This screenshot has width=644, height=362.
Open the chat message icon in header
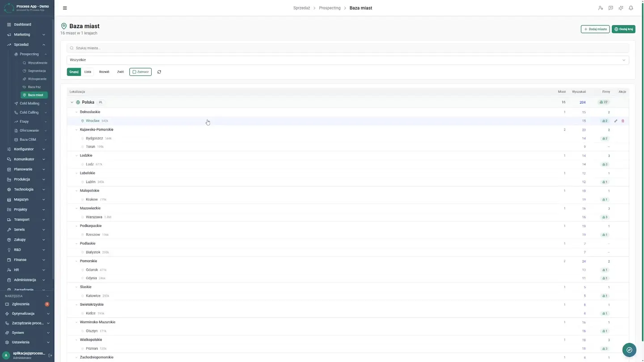[611, 8]
